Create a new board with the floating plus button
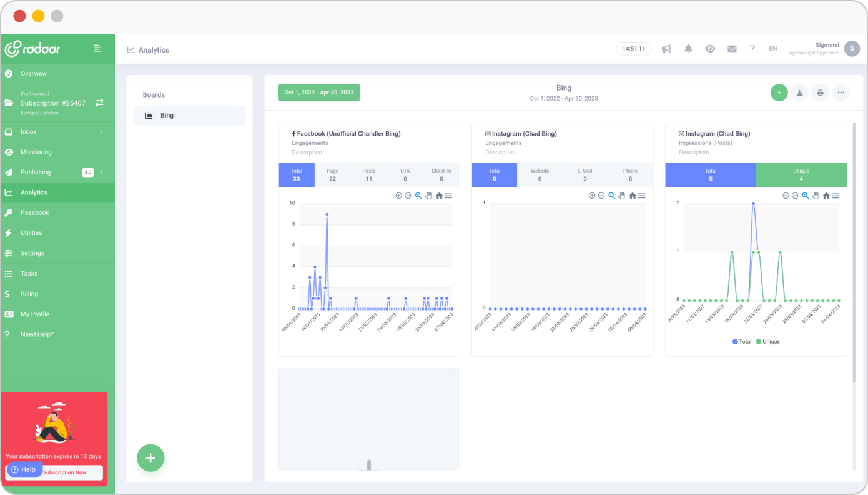This screenshot has width=868, height=495. (150, 458)
